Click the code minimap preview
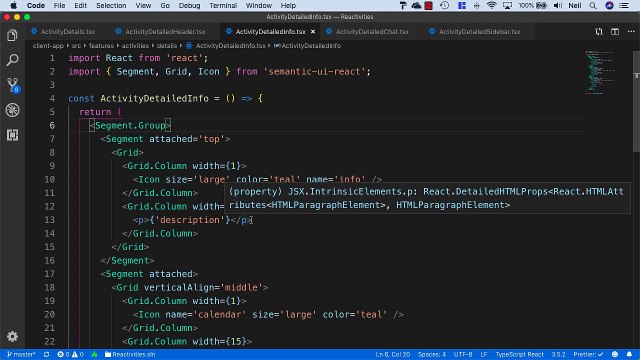The height and width of the screenshot is (360, 640). (600, 72)
